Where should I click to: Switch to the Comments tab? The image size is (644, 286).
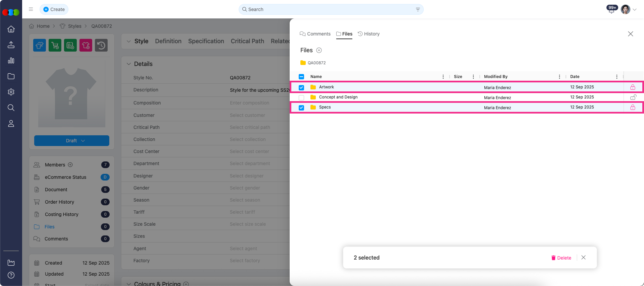pyautogui.click(x=315, y=34)
